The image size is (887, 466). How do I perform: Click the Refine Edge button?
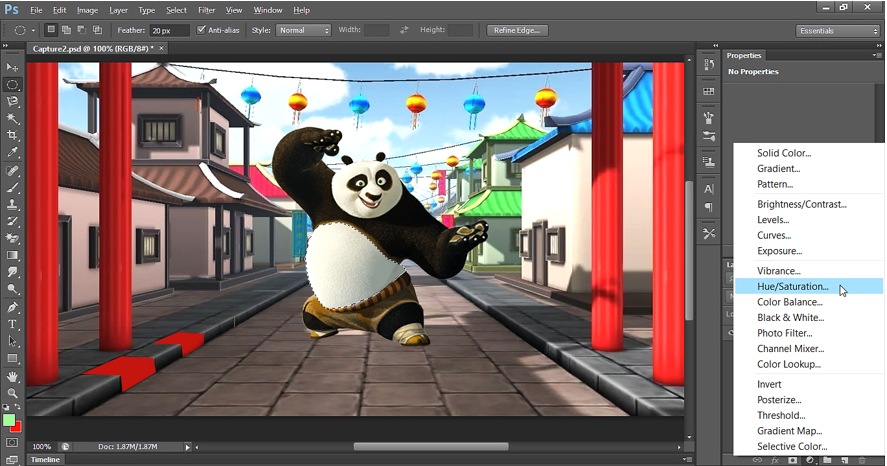coord(517,31)
